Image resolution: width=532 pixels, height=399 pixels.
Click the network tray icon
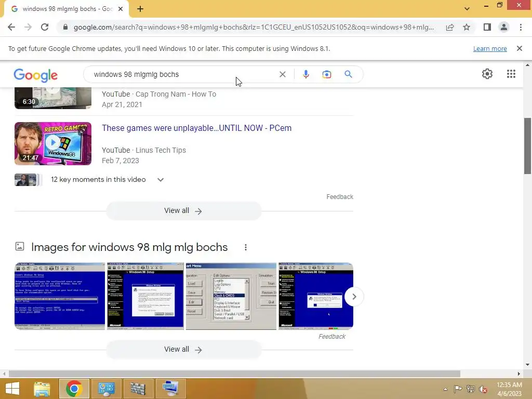click(470, 389)
